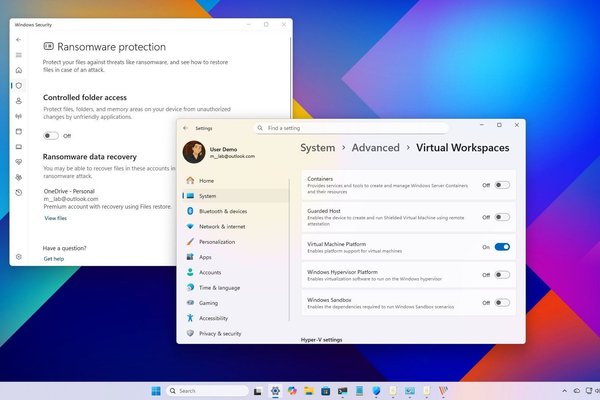Image resolution: width=600 pixels, height=400 pixels.
Task: Go back in Windows Security window
Action: coord(19,40)
